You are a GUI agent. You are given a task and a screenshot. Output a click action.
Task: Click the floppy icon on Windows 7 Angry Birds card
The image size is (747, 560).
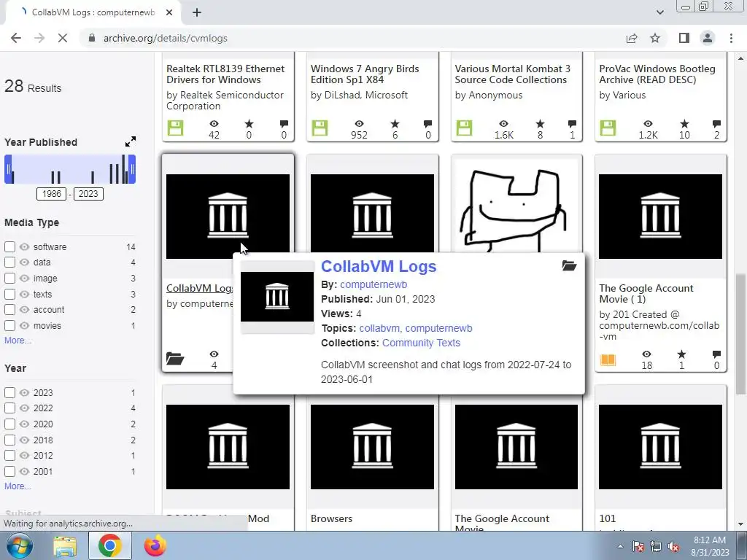click(320, 128)
